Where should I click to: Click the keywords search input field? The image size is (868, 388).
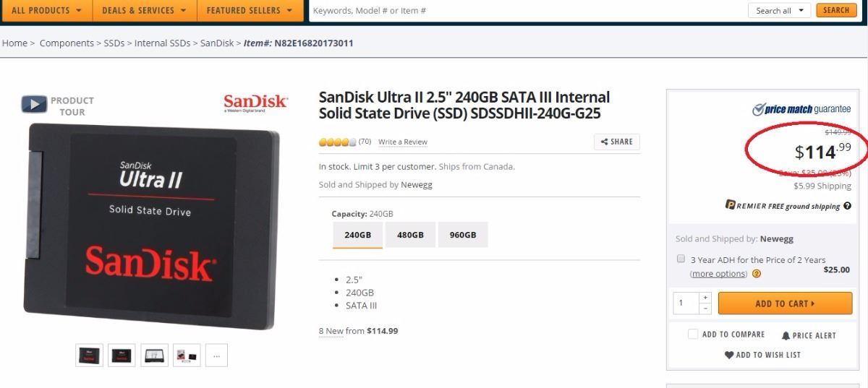[526, 11]
